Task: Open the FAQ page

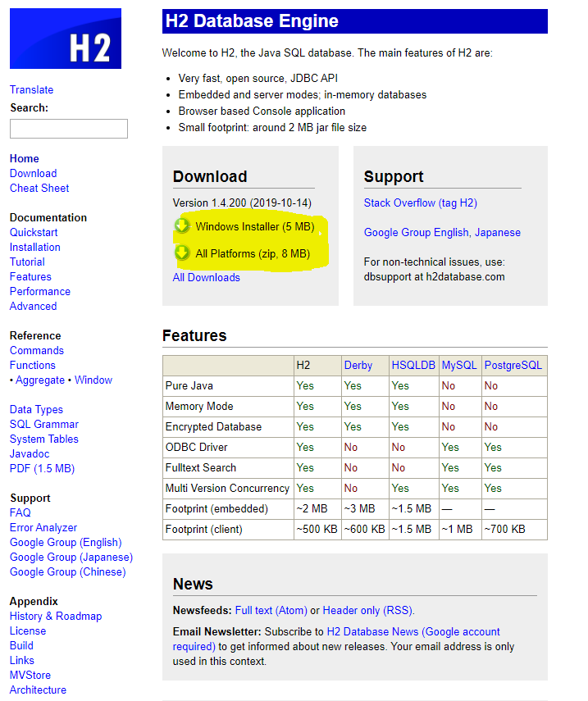Action: click(21, 512)
